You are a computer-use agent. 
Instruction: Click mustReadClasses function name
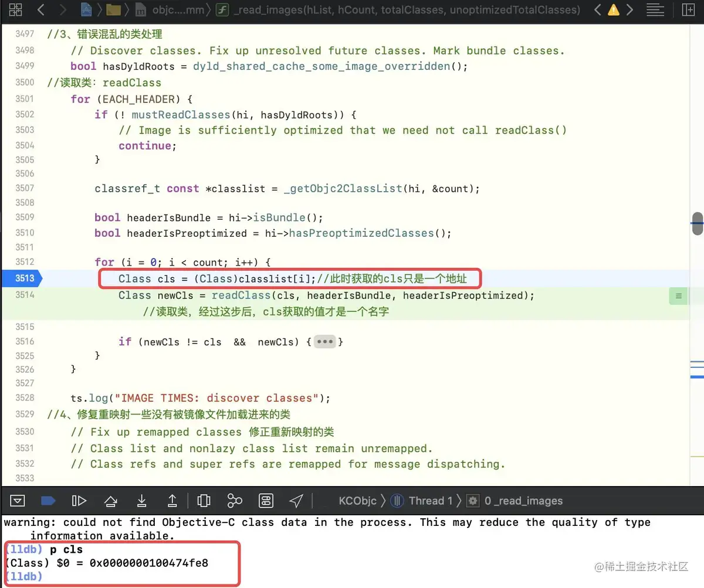point(181,114)
